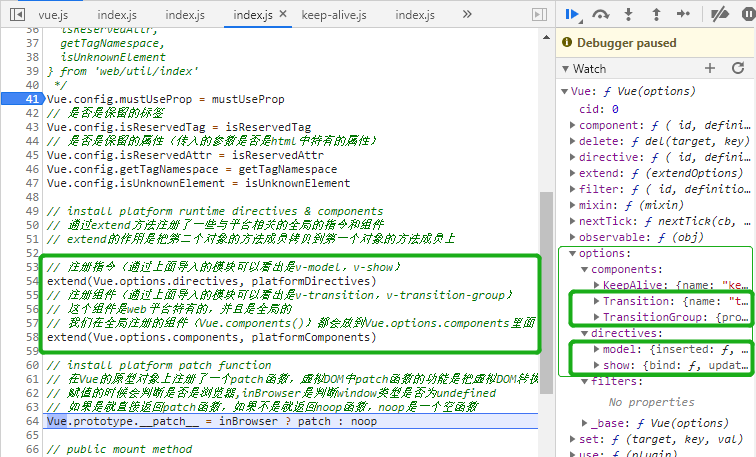Viewport: 756px width, 457px height.
Task: Collapse the options object
Action: (x=572, y=253)
